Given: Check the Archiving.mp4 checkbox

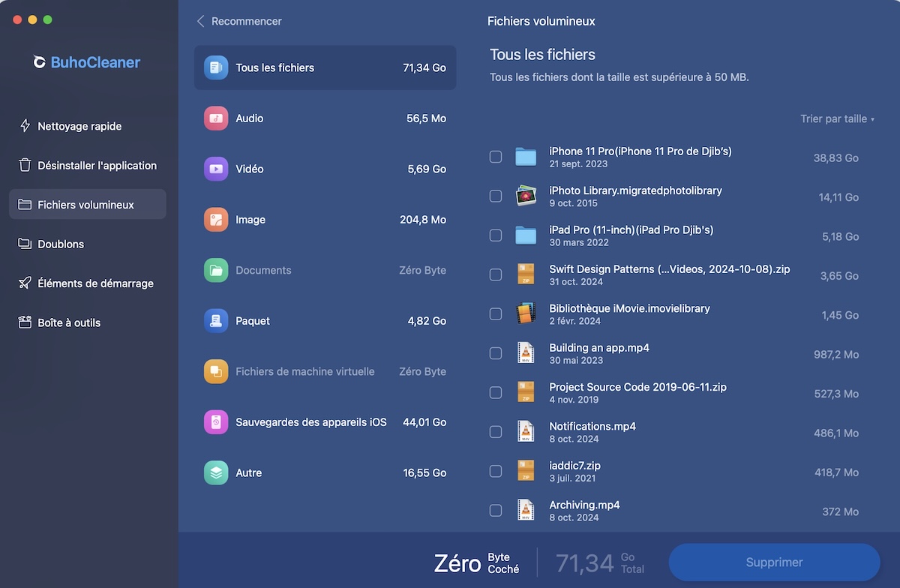Looking at the screenshot, I should [x=496, y=511].
